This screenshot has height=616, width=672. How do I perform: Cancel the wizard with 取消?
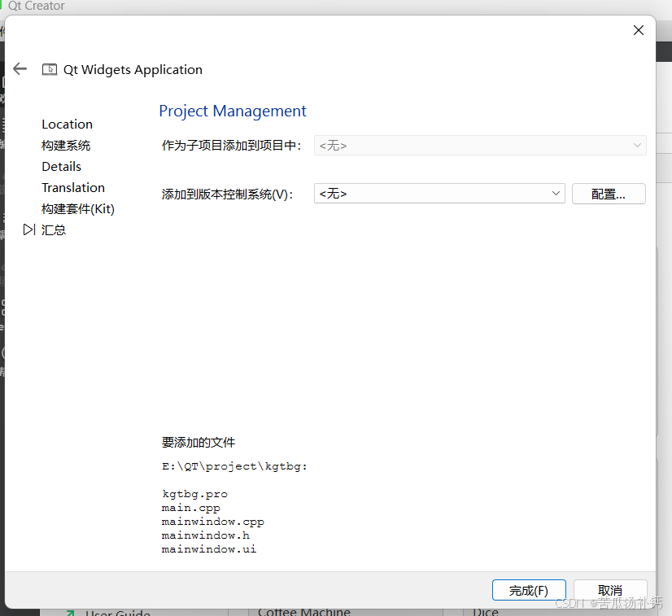[610, 590]
